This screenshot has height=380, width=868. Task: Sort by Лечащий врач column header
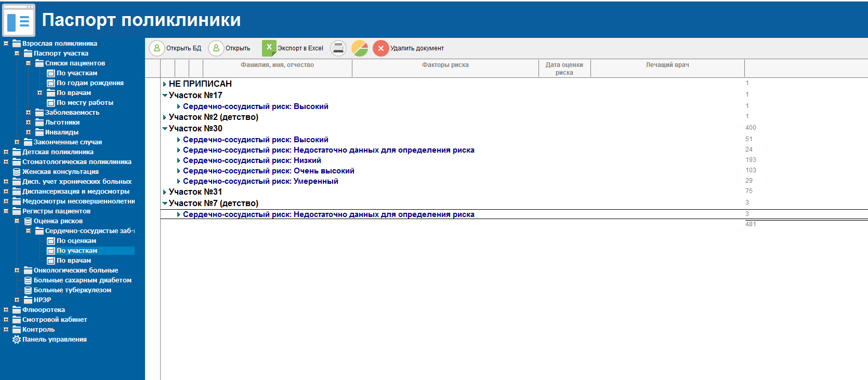coord(667,65)
